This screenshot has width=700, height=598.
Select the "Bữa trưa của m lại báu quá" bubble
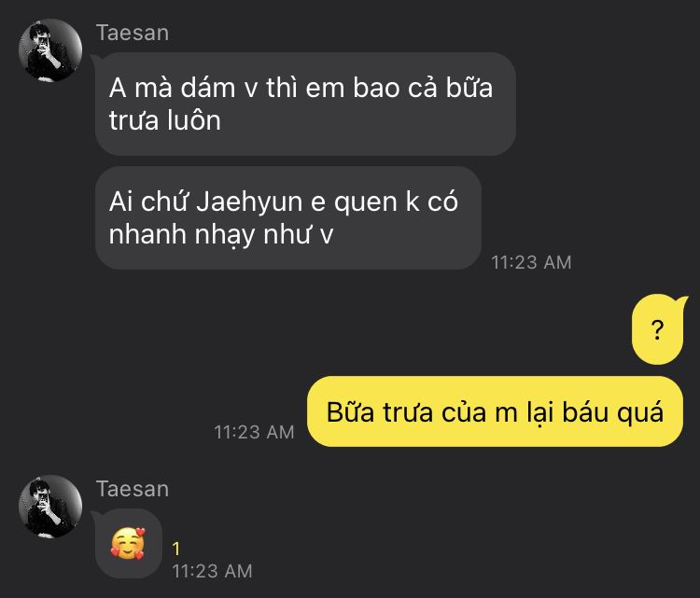[495, 411]
